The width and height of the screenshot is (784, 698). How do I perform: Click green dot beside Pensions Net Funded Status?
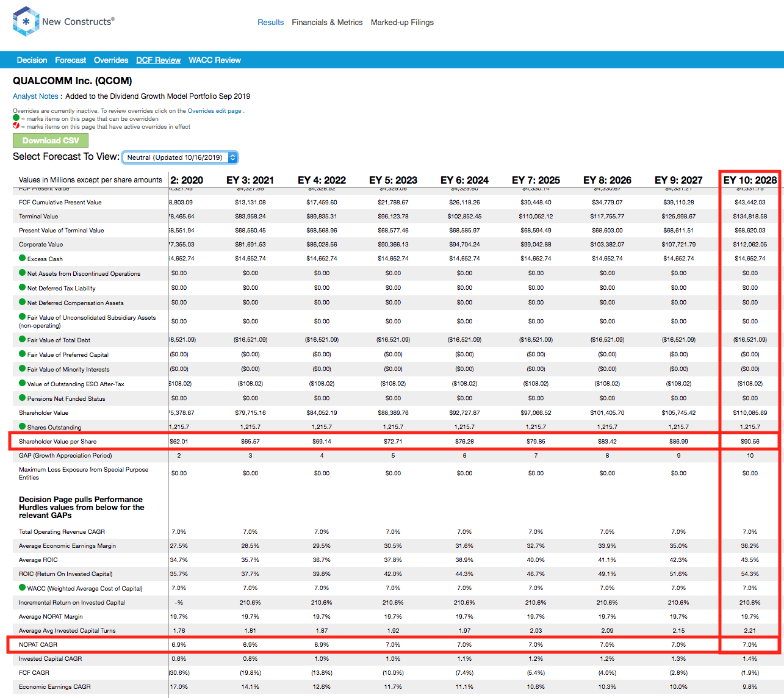tap(23, 398)
